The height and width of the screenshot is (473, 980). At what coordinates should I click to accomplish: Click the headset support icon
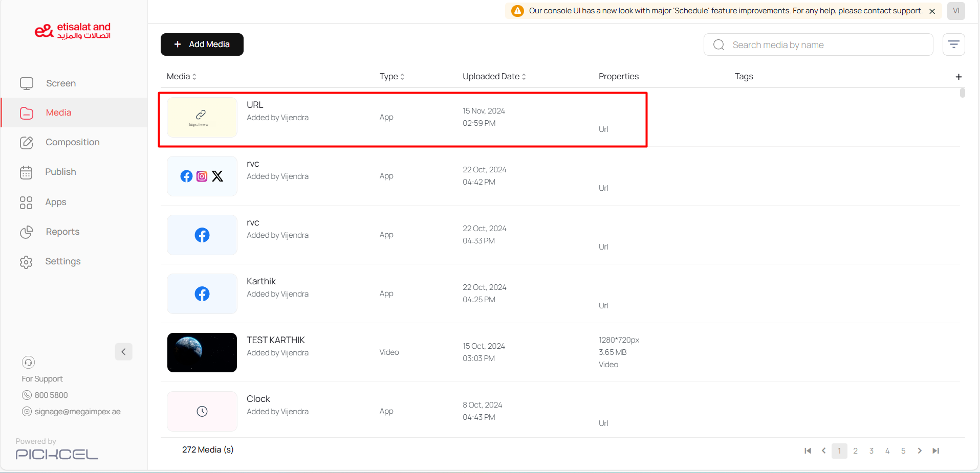click(x=28, y=363)
